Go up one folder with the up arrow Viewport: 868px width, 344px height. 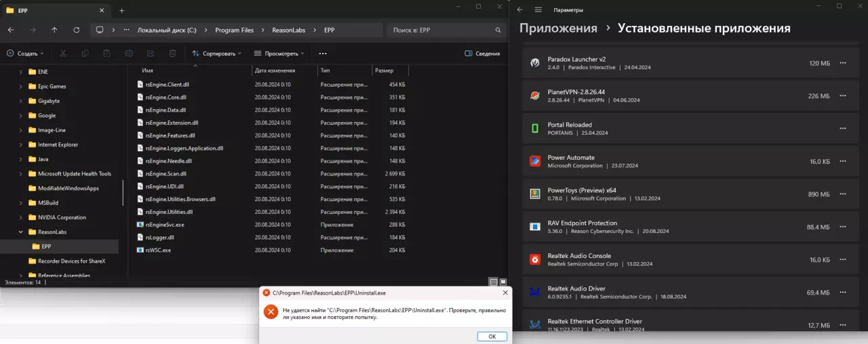[x=54, y=30]
